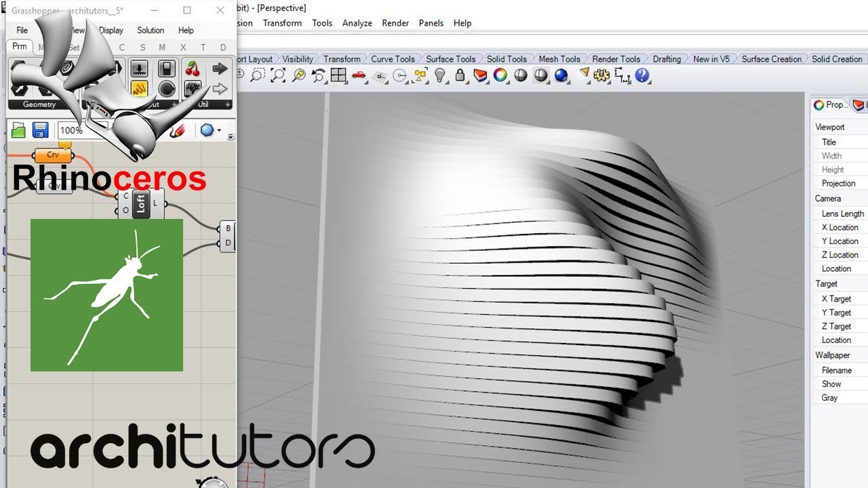This screenshot has width=868, height=488.
Task: Open the Options gear icon
Action: [601, 75]
